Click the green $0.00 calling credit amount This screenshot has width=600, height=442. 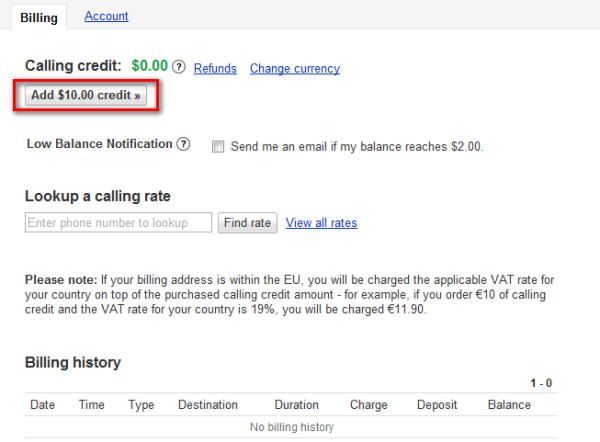(150, 66)
